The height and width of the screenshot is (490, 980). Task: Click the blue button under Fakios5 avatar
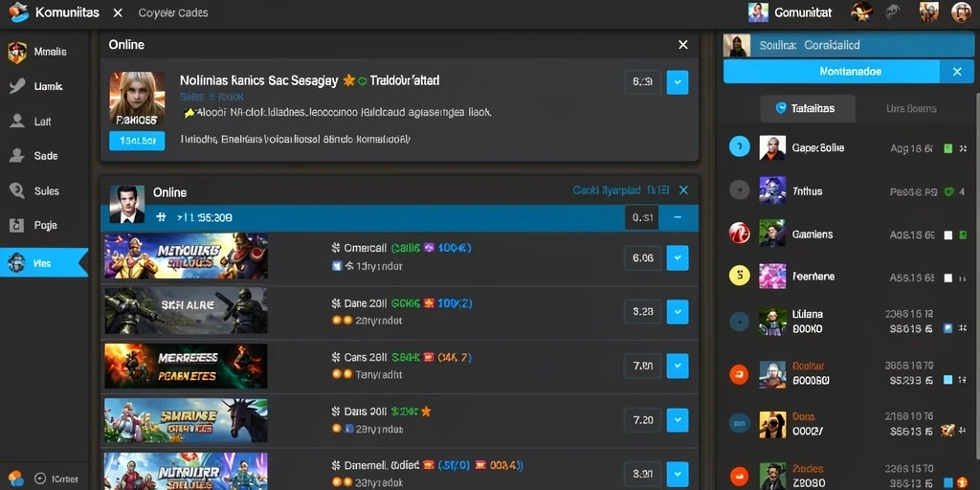(137, 141)
